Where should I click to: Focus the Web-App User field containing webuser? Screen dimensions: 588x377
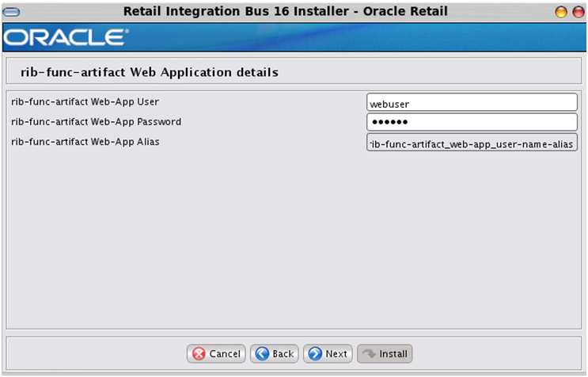[472, 102]
